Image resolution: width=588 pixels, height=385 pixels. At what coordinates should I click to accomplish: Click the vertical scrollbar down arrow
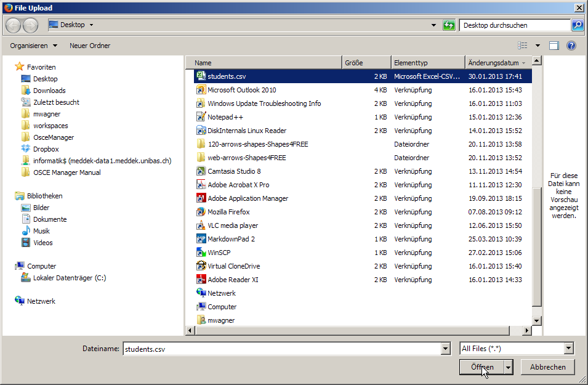point(537,320)
